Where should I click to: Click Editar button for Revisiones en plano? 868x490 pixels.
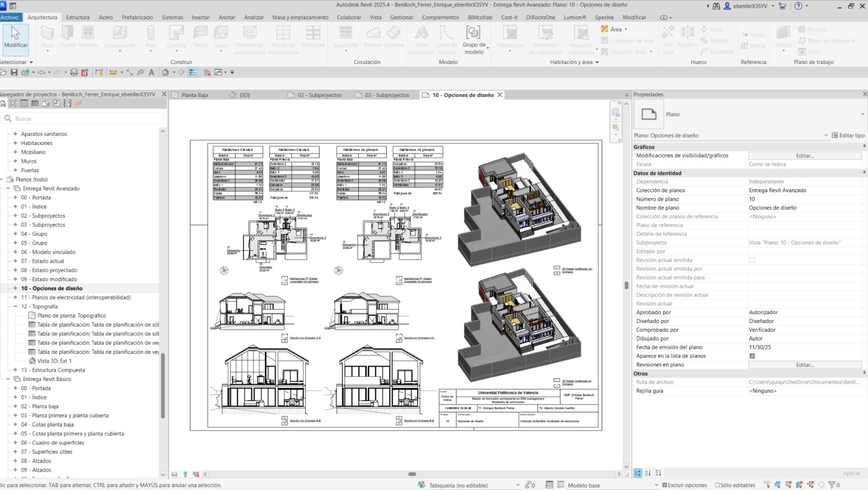805,365
